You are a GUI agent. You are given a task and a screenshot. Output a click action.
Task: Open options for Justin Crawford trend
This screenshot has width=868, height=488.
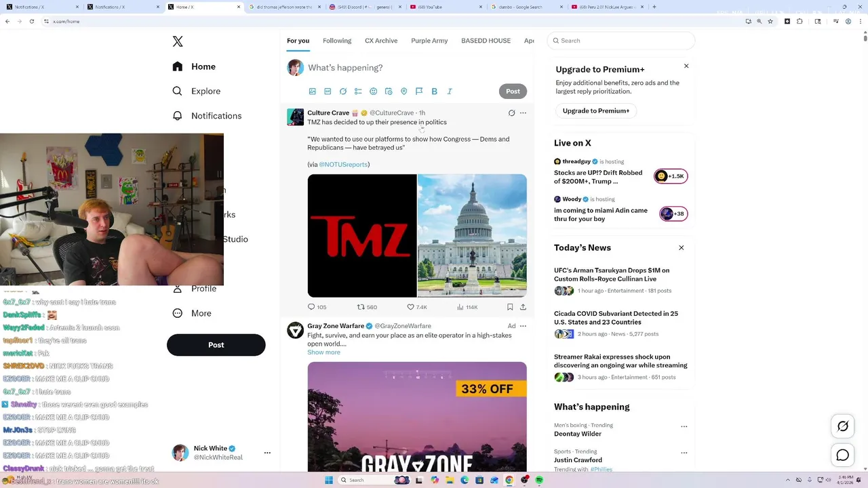coord(684,453)
